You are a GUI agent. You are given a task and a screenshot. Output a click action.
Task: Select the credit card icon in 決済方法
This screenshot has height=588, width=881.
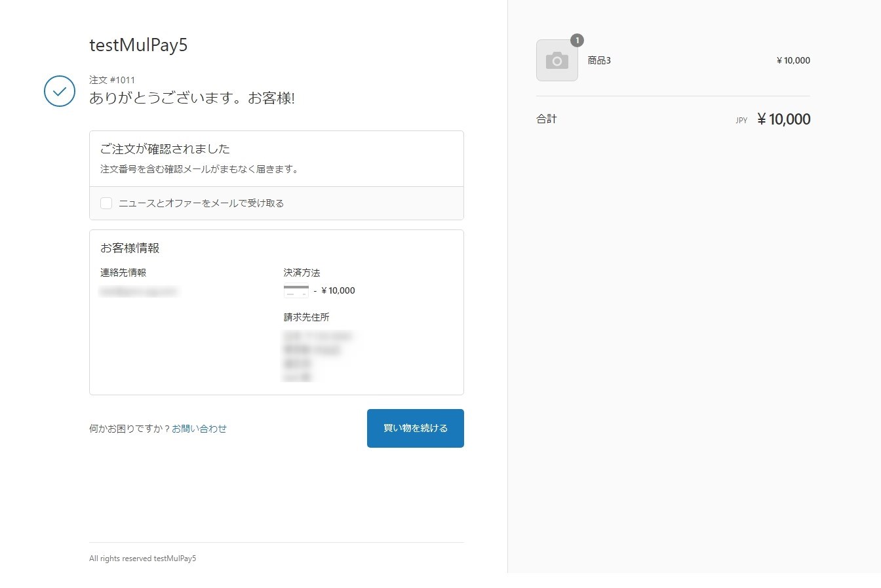tap(296, 290)
